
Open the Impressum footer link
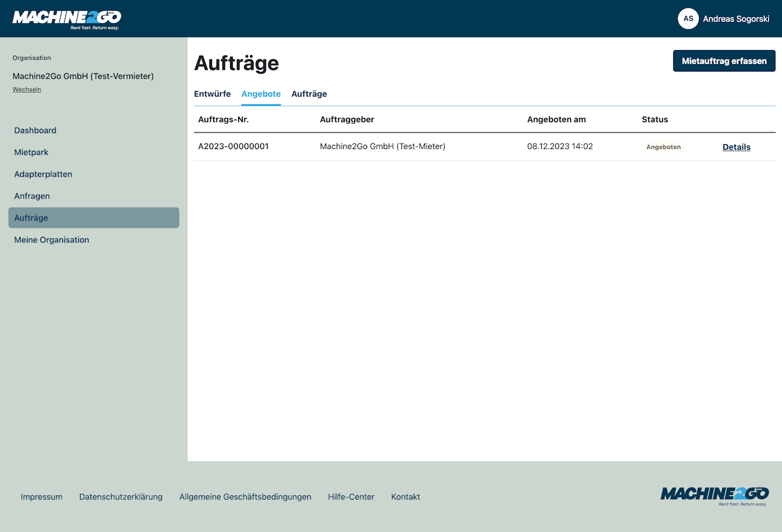(x=42, y=497)
